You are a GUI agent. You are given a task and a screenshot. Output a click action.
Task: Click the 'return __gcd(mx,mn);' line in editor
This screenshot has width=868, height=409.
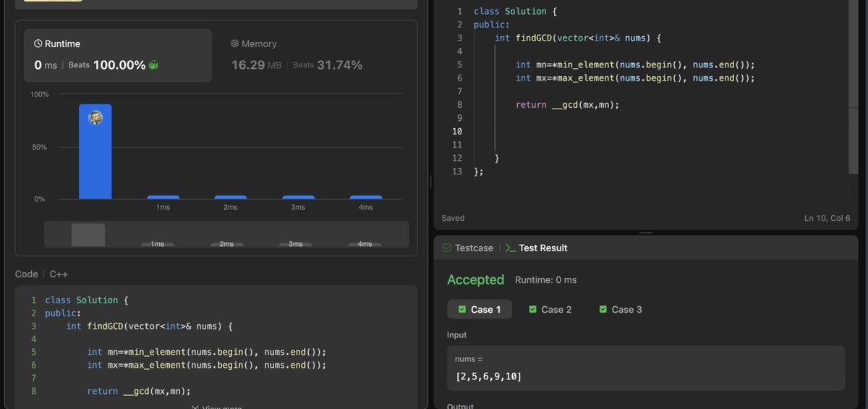(x=568, y=105)
